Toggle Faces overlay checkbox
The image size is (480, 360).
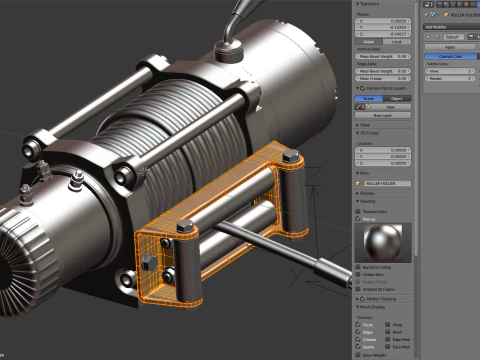[x=358, y=324]
